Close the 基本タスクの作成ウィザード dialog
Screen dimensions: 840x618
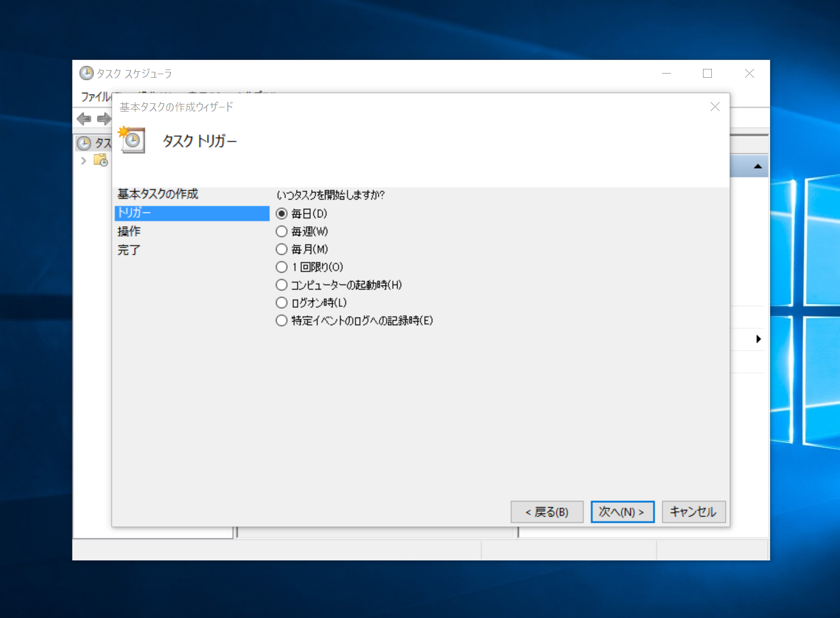[x=715, y=106]
